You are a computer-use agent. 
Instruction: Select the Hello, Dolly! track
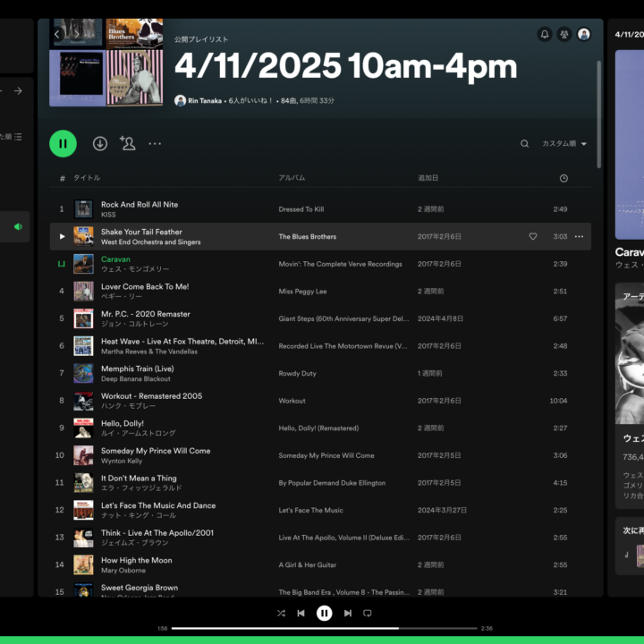tap(123, 423)
